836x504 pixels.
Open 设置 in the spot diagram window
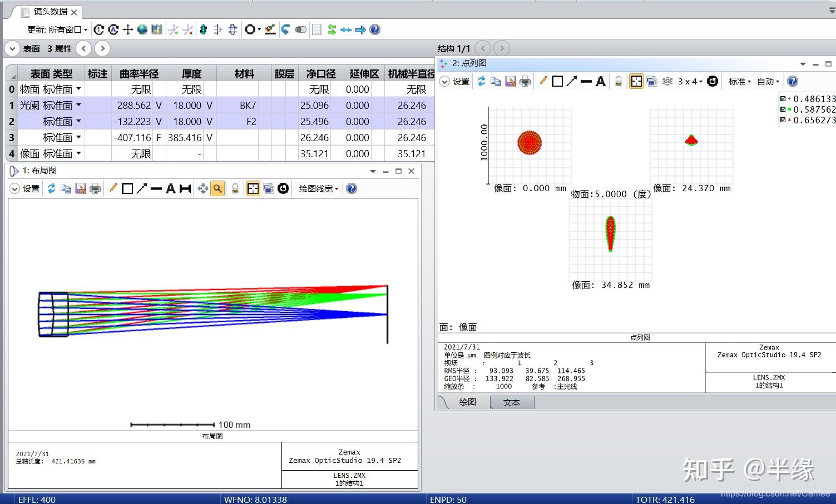coord(455,82)
